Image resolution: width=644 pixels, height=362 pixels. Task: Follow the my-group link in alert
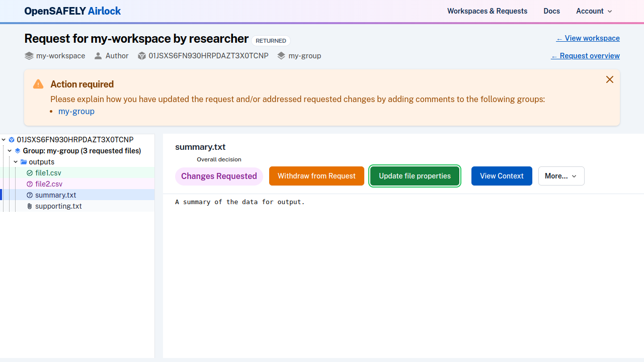76,112
